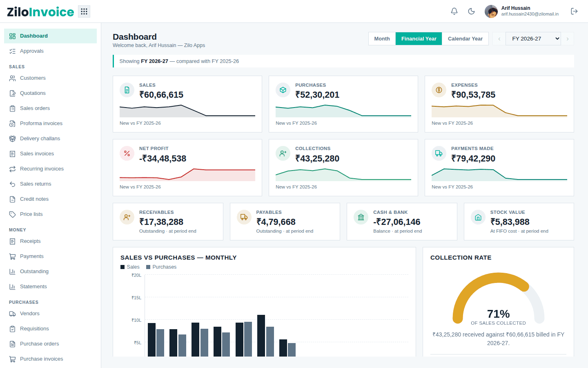588x368 pixels.
Task: Open Statements page
Action: point(50,287)
